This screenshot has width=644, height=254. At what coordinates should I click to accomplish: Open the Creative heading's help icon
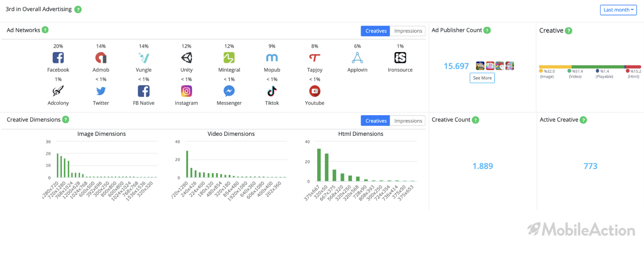pos(568,31)
